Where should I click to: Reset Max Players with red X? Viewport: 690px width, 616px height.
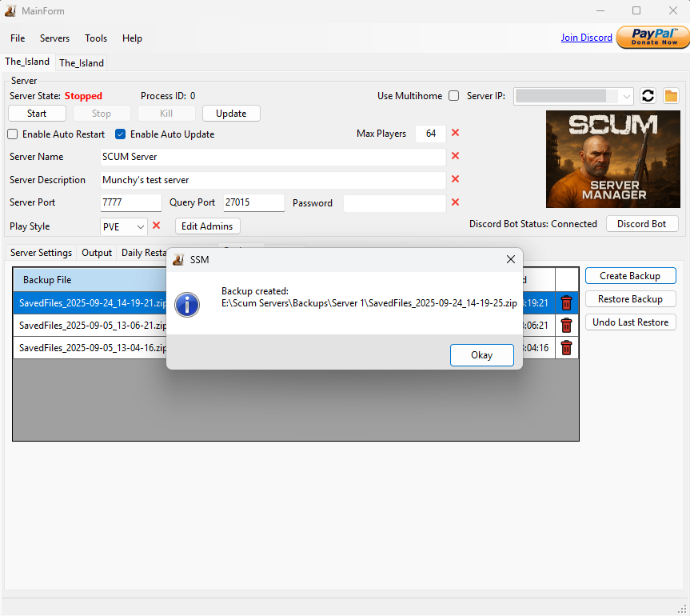click(456, 133)
